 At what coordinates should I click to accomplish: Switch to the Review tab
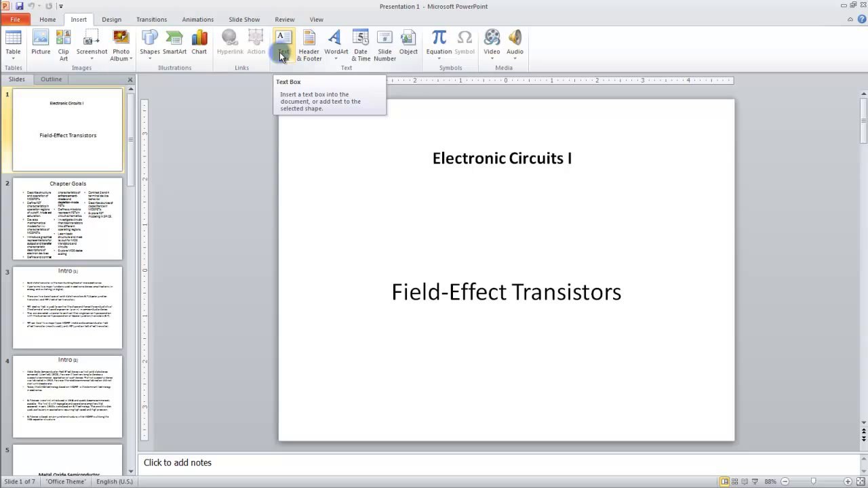284,19
